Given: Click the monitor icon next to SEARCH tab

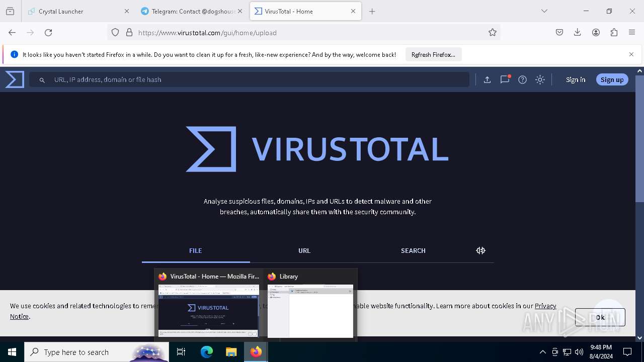Looking at the screenshot, I should pos(480,250).
